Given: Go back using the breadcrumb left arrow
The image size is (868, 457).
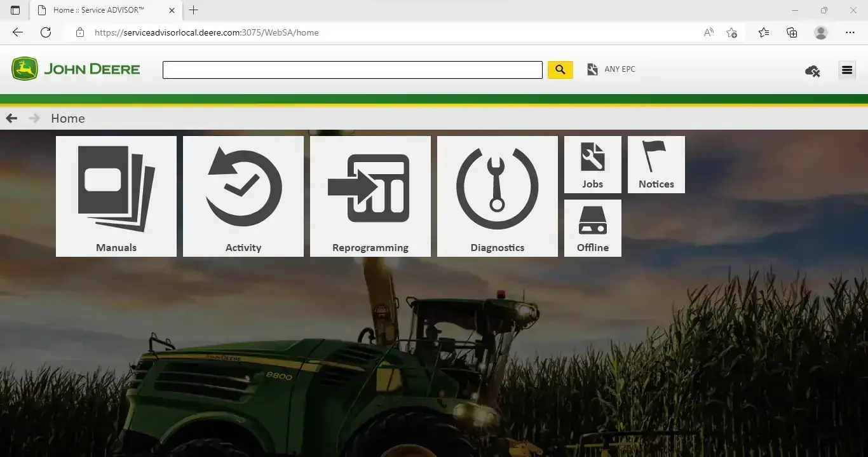Looking at the screenshot, I should (11, 118).
